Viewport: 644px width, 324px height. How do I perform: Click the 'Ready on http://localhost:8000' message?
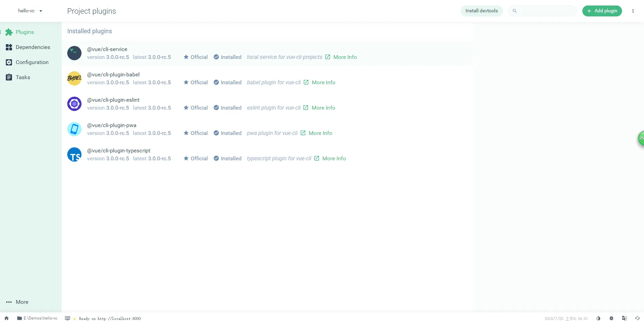coord(110,319)
